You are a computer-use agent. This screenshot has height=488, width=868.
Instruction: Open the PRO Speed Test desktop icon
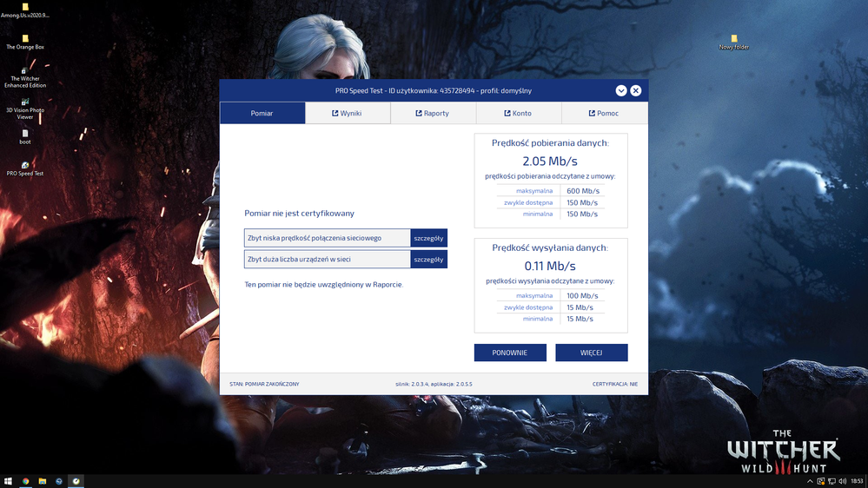click(25, 168)
